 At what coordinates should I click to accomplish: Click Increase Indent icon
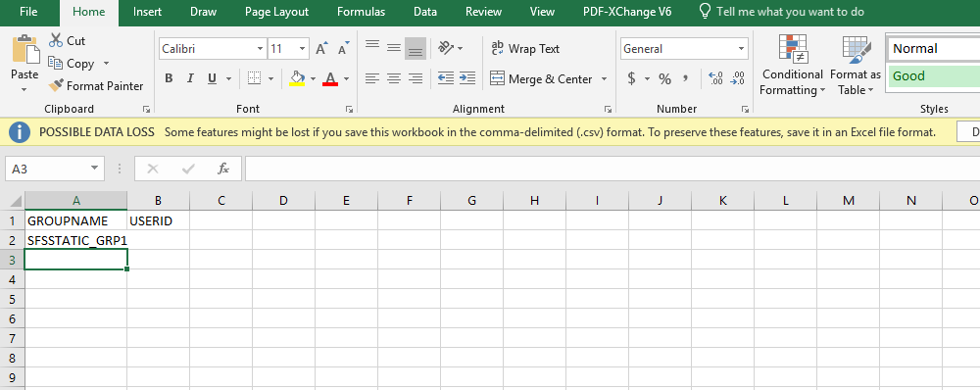click(x=466, y=78)
